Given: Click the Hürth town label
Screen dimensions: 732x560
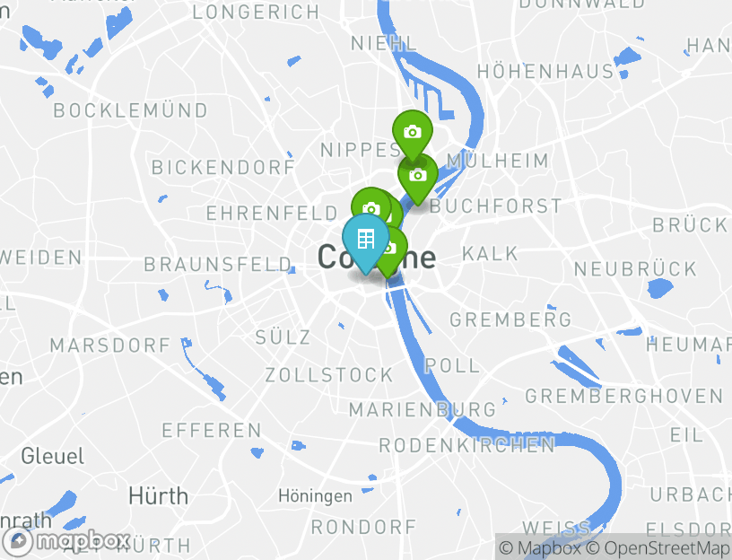Looking at the screenshot, I should [158, 496].
